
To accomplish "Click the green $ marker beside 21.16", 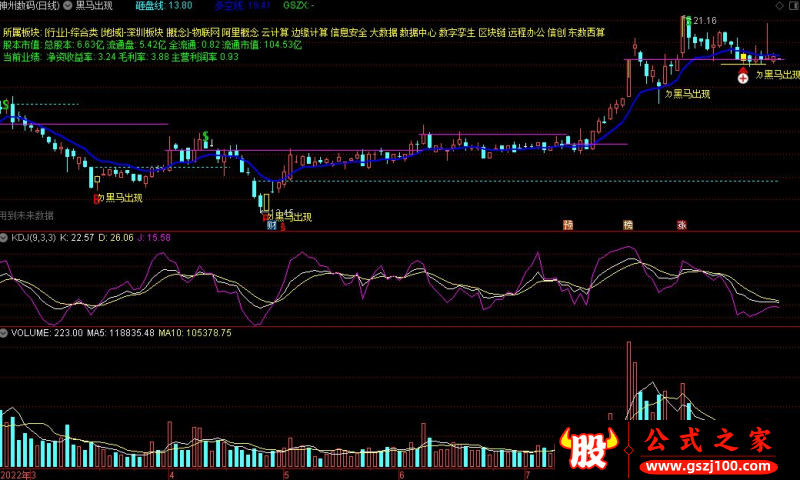I will [689, 21].
